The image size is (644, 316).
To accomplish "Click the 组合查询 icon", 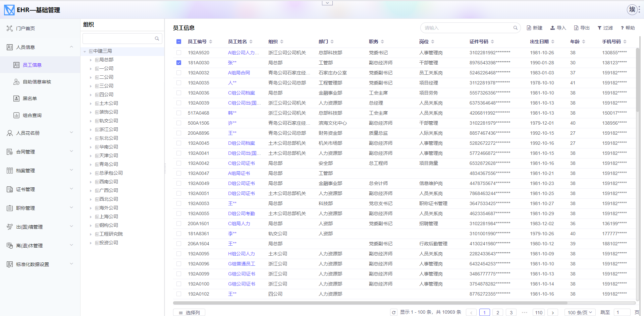I will click(16, 115).
